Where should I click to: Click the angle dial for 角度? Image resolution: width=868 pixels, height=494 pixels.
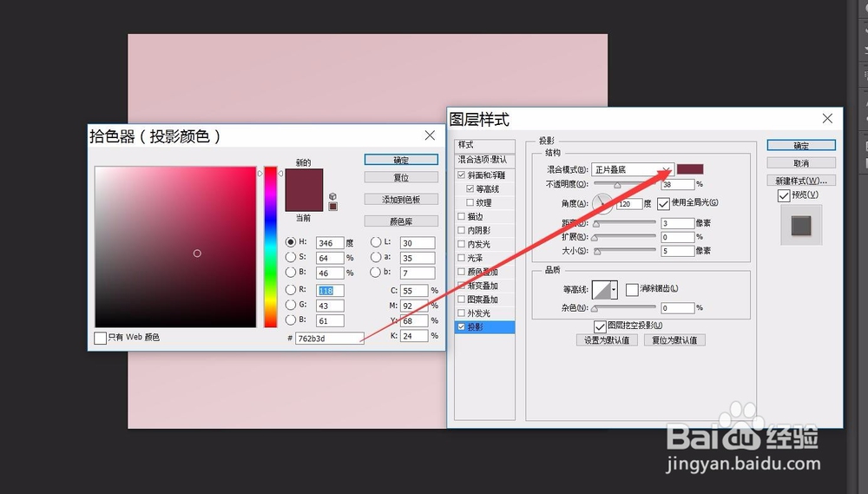pos(602,203)
